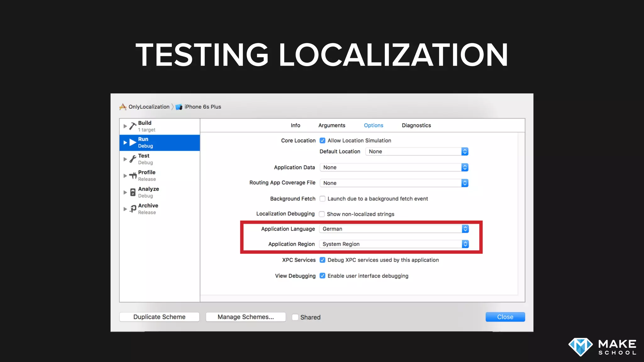Click the Duplicate Scheme button
Image resolution: width=644 pixels, height=362 pixels.
click(159, 317)
